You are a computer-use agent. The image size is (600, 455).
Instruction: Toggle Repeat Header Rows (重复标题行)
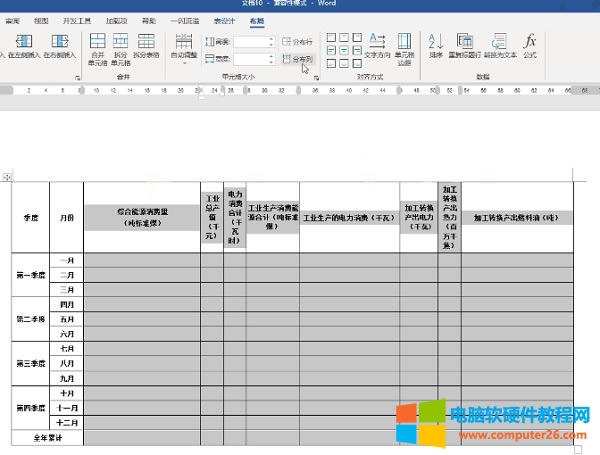[x=467, y=46]
